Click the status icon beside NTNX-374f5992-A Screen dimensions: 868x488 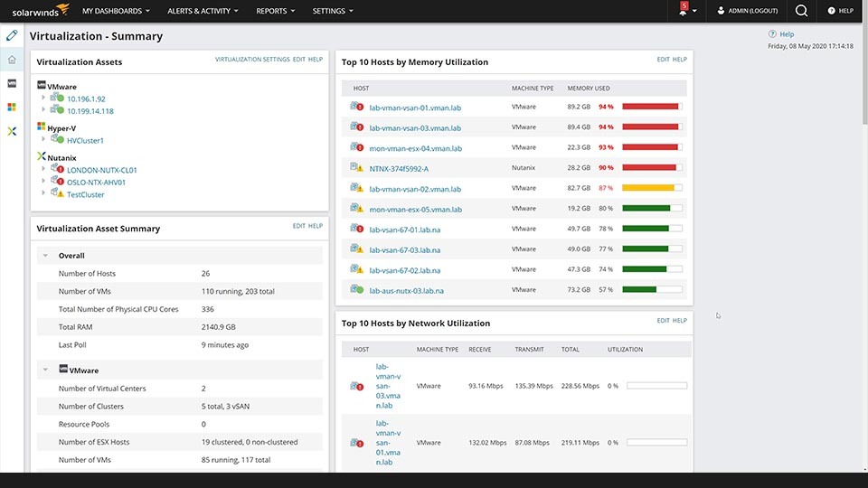tap(356, 168)
